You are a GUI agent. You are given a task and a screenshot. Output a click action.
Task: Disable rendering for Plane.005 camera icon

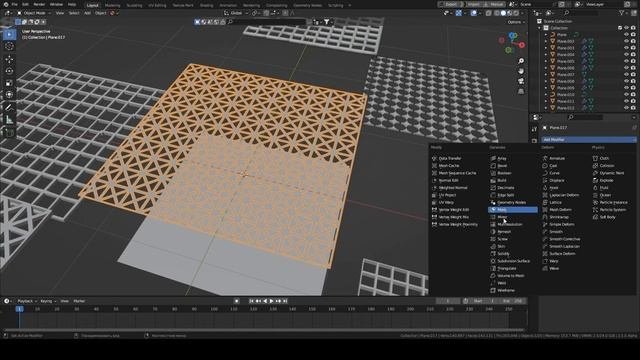[x=633, y=61]
